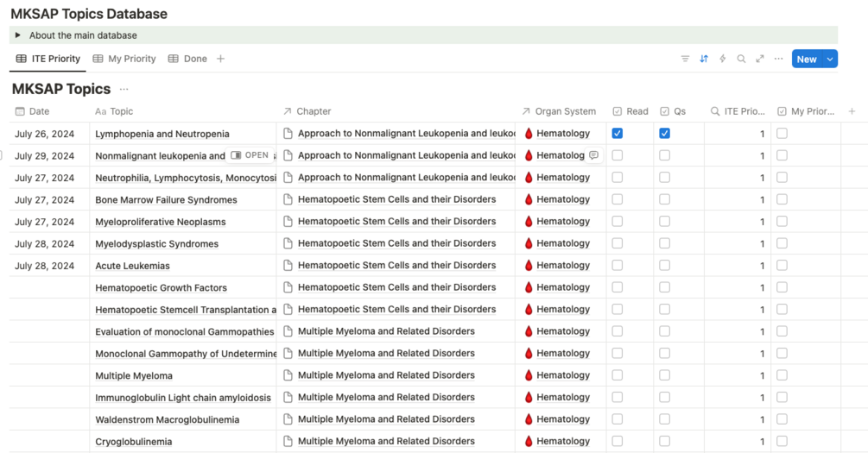Screen dimensions: 868x453
Task: Click the July 29, 2024 date cell
Action: click(44, 156)
